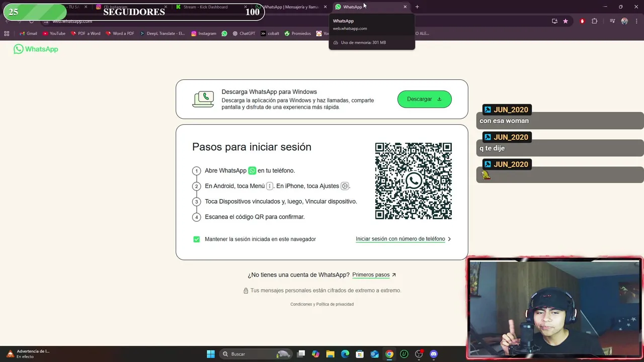Open the 'Primeros pasos' link

tap(374, 275)
